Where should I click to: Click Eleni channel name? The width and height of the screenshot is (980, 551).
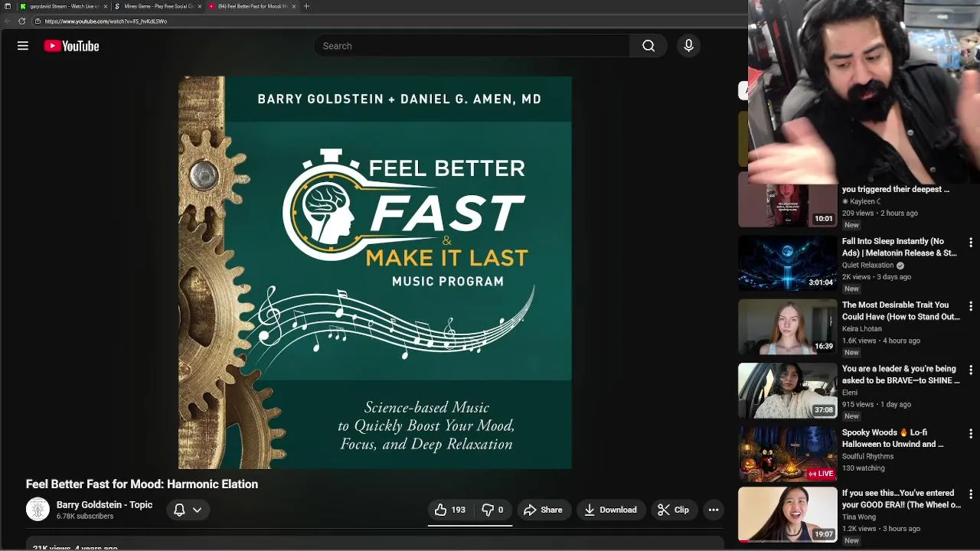point(850,392)
